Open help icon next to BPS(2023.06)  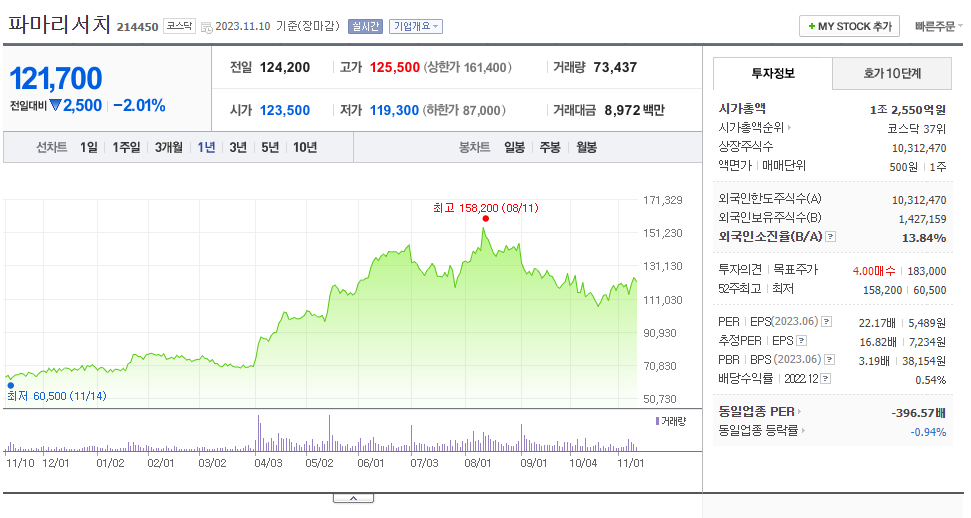point(830,359)
